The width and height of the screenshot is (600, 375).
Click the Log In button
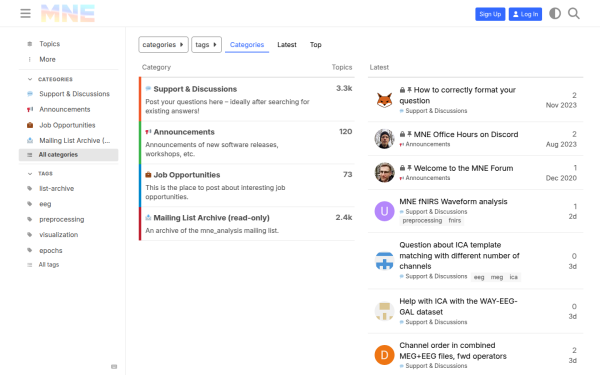point(525,14)
